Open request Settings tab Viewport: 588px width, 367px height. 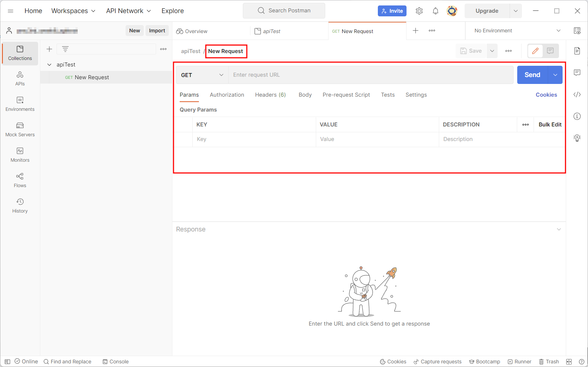(x=416, y=95)
